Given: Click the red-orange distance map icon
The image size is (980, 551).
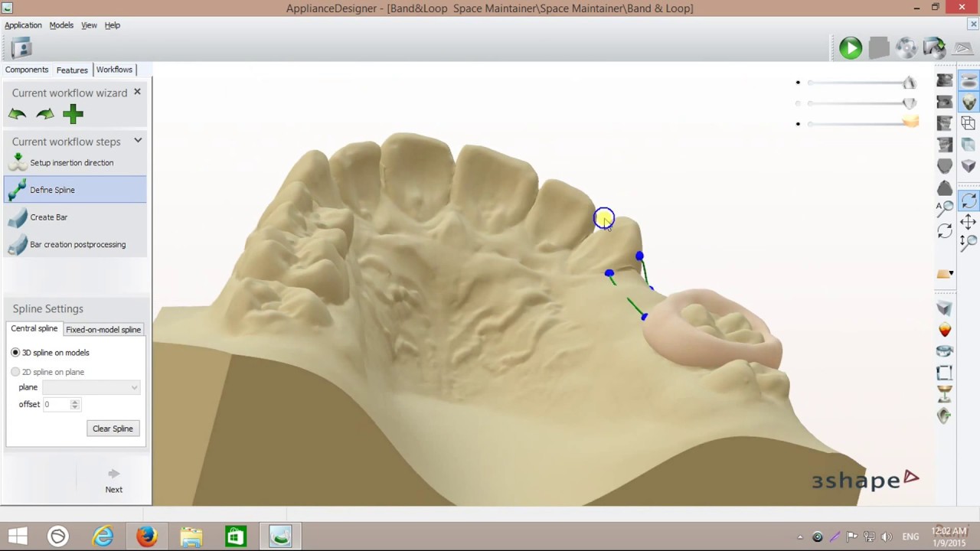Looking at the screenshot, I should 945,330.
